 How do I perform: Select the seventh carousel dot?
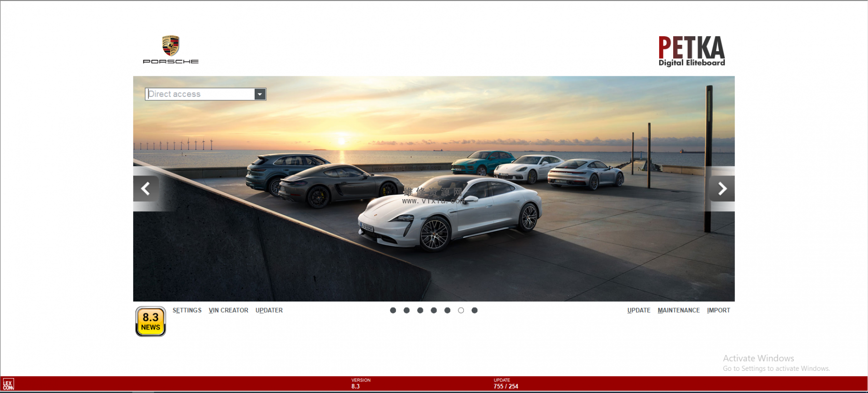point(475,311)
